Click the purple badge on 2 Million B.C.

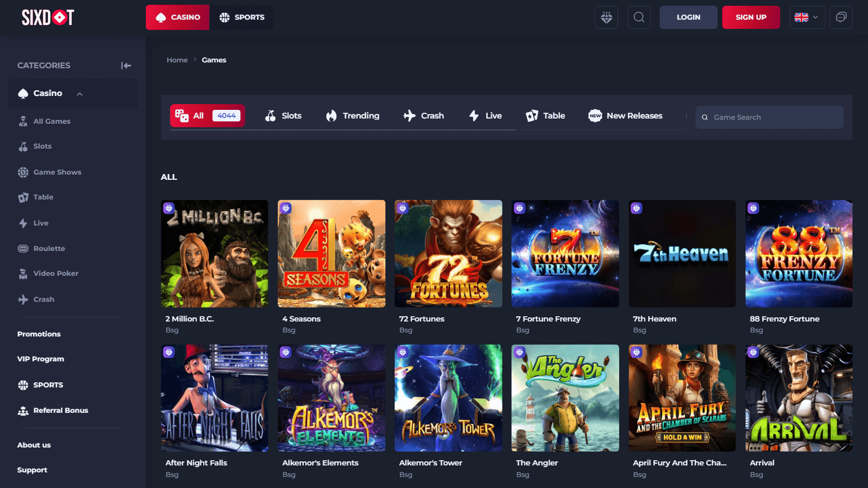tap(169, 208)
